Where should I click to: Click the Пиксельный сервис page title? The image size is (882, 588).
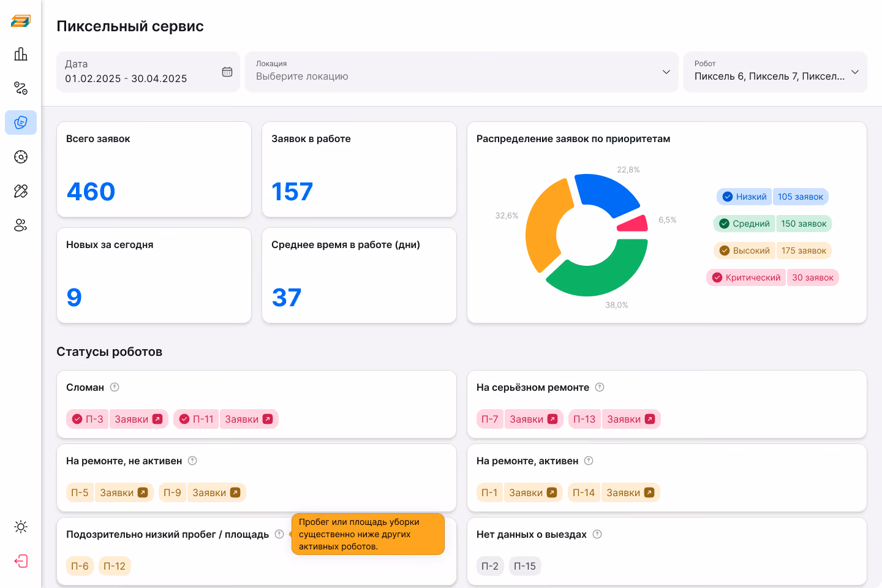point(130,26)
